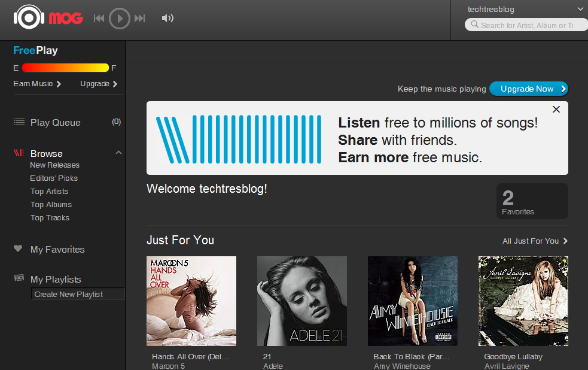
Task: Open Editors' Picks
Action: [x=54, y=178]
